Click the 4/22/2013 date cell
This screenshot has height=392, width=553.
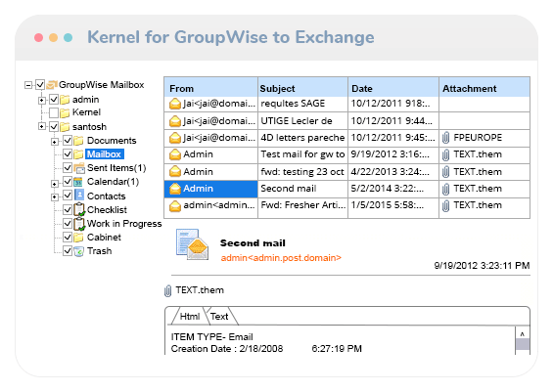(x=393, y=172)
